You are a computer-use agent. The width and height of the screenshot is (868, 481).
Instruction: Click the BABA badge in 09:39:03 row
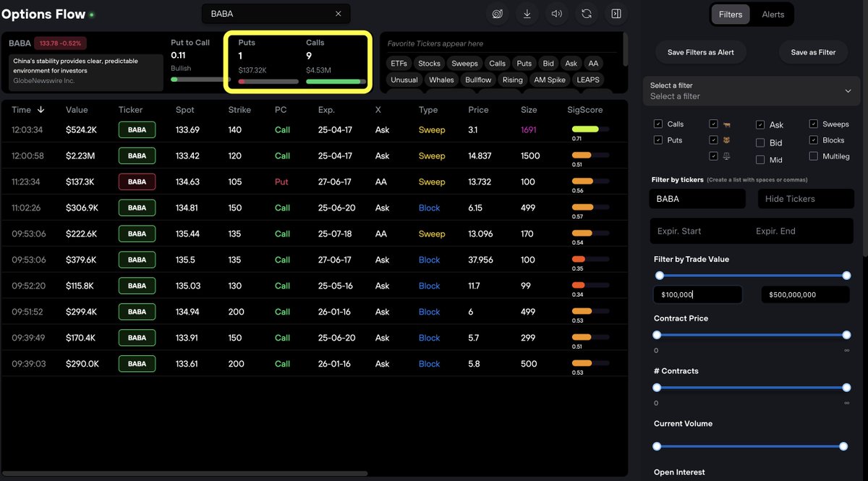137,364
